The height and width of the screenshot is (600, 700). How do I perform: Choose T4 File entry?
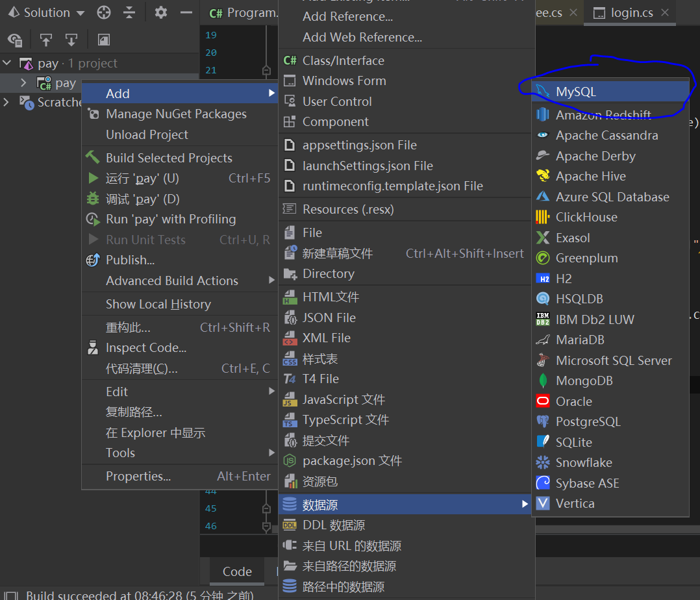406,379
